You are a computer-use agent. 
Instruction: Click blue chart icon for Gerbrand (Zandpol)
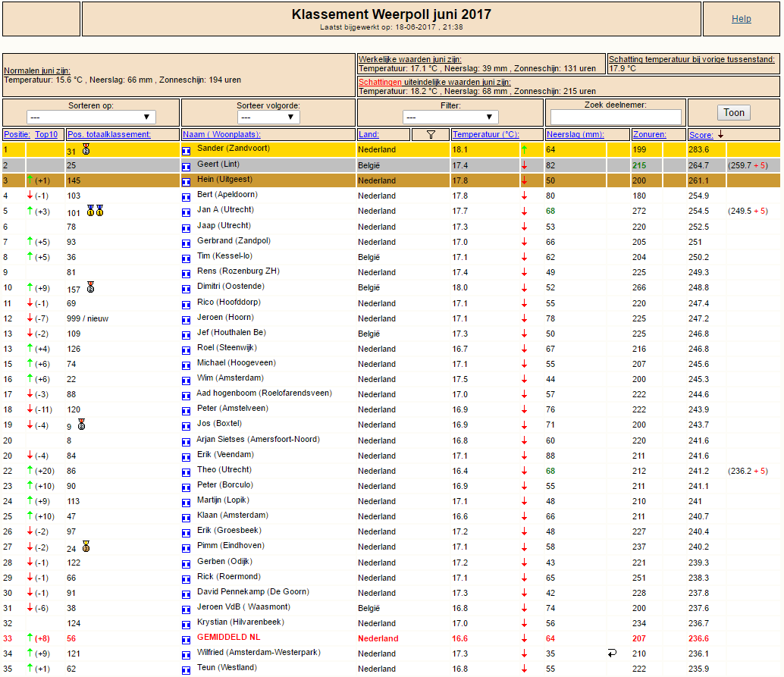pos(186,243)
